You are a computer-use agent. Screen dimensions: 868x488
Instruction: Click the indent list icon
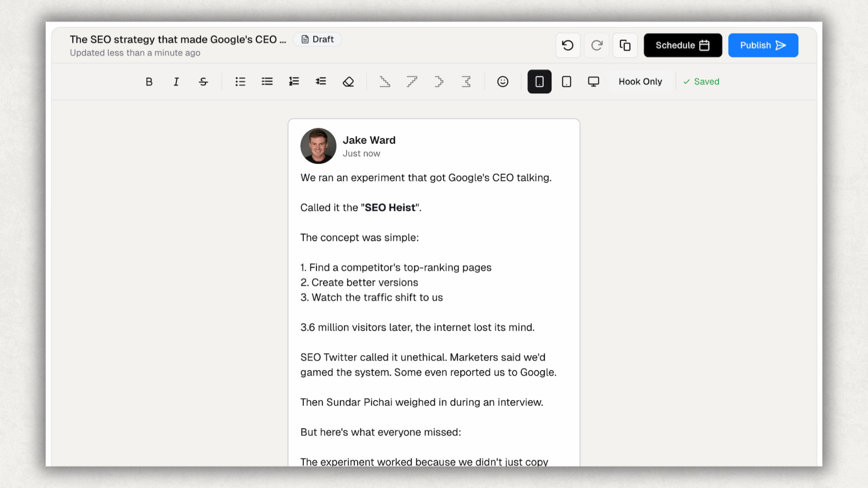(321, 82)
